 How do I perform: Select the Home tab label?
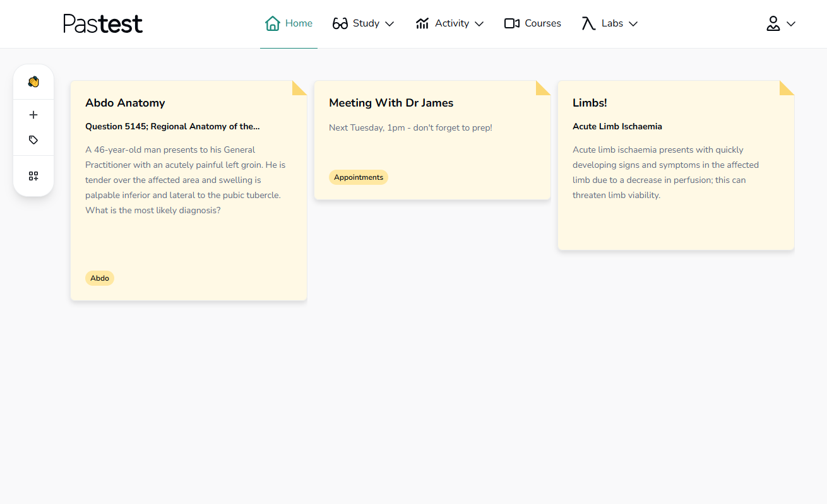299,23
